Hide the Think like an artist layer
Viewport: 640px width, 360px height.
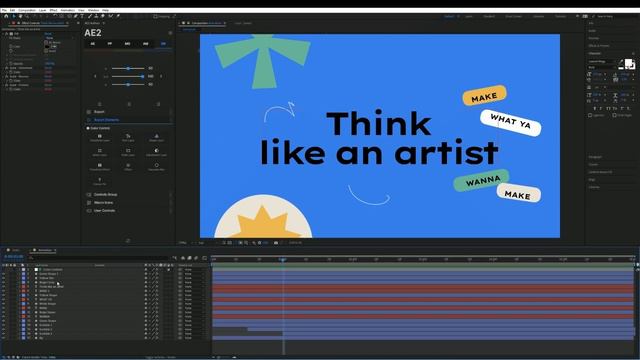[x=4, y=287]
